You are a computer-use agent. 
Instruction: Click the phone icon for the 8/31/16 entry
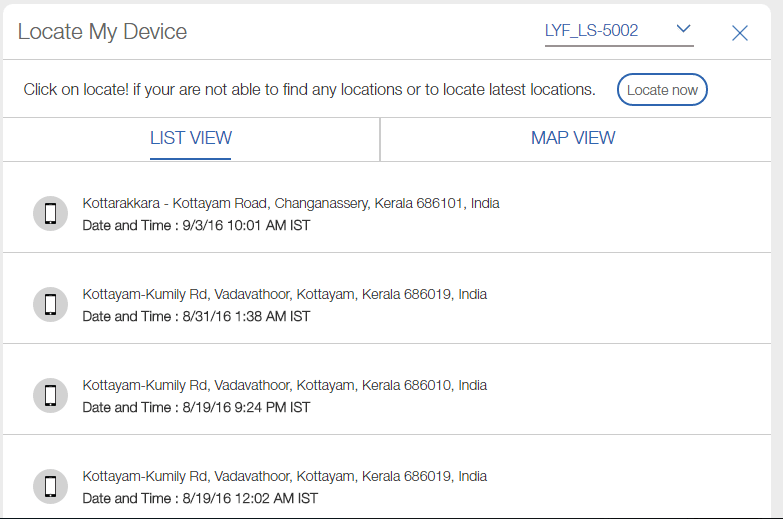pyautogui.click(x=50, y=305)
